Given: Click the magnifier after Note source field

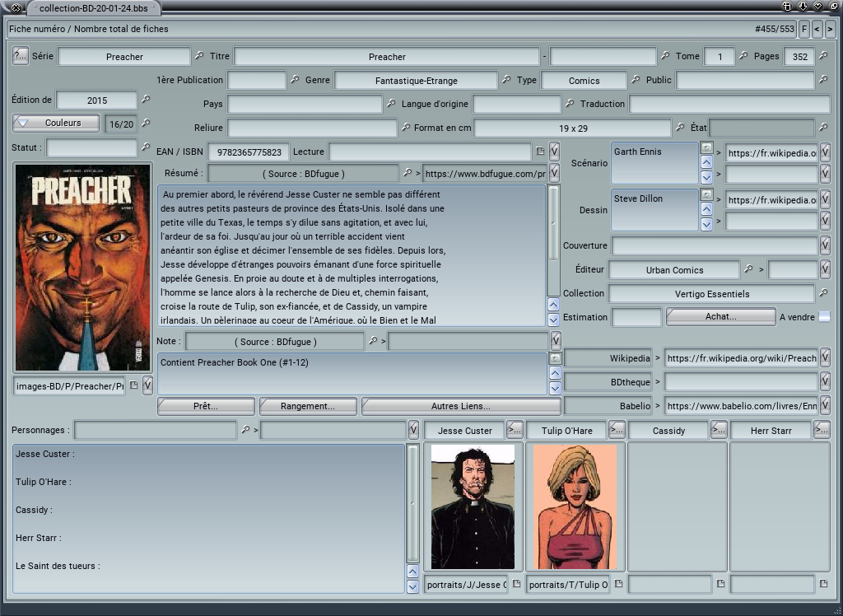Looking at the screenshot, I should [x=373, y=341].
